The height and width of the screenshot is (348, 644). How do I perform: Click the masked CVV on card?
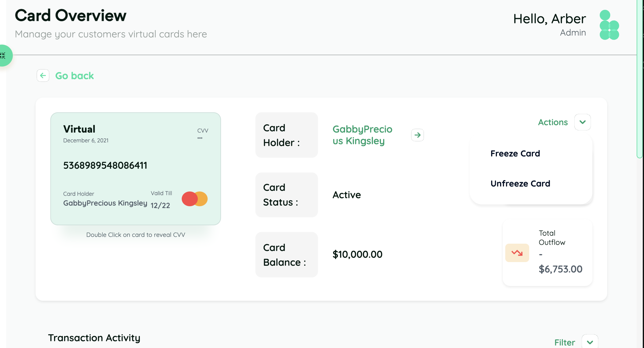tap(200, 138)
